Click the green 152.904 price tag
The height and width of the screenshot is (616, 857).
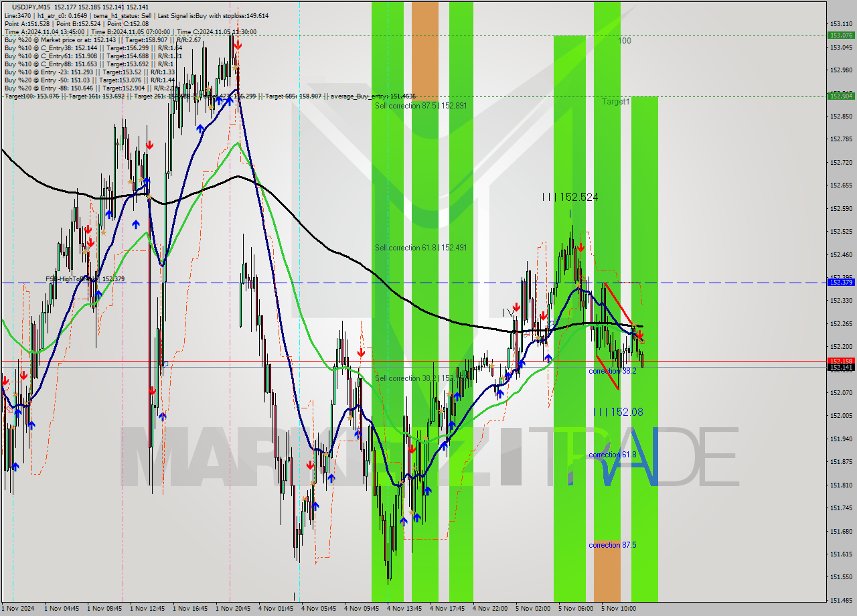(x=841, y=96)
